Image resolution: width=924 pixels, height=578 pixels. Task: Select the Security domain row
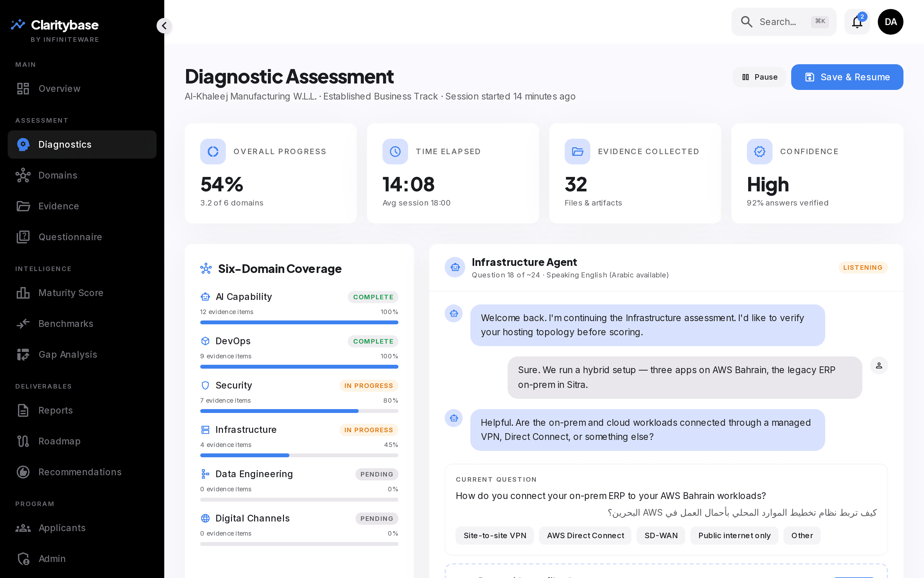point(299,397)
